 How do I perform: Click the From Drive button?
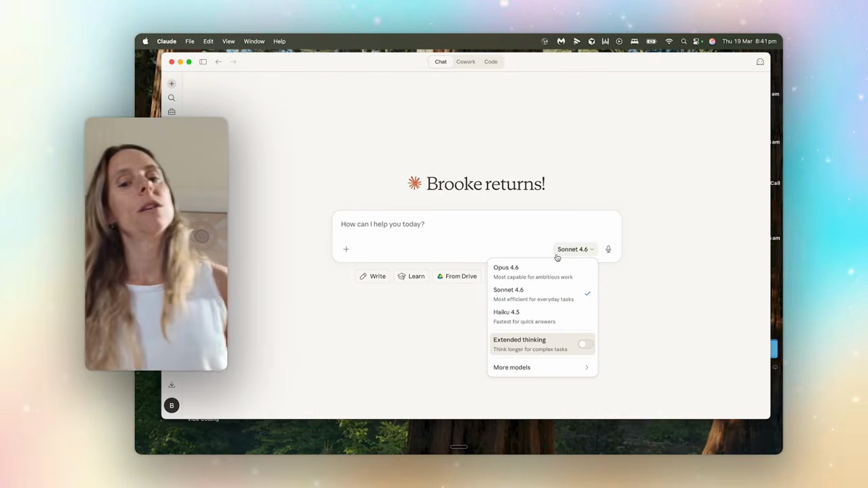coord(457,277)
